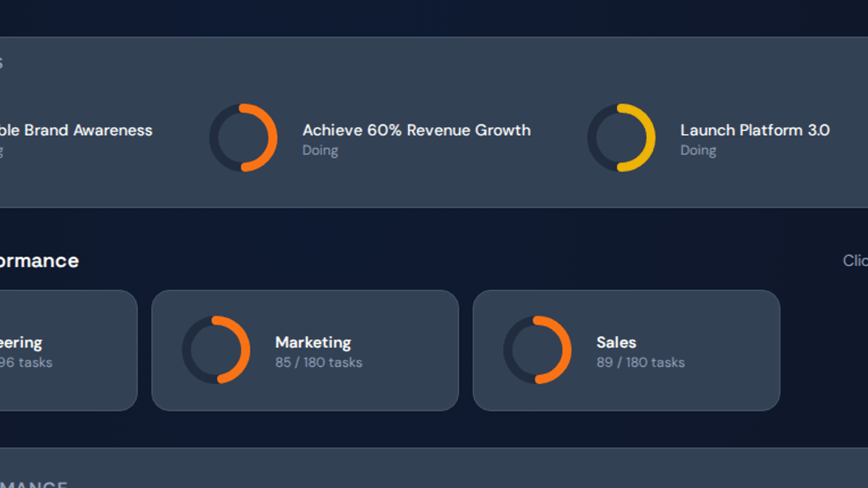Viewport: 868px width, 488px height.
Task: Click the Sales card title
Action: coord(616,342)
